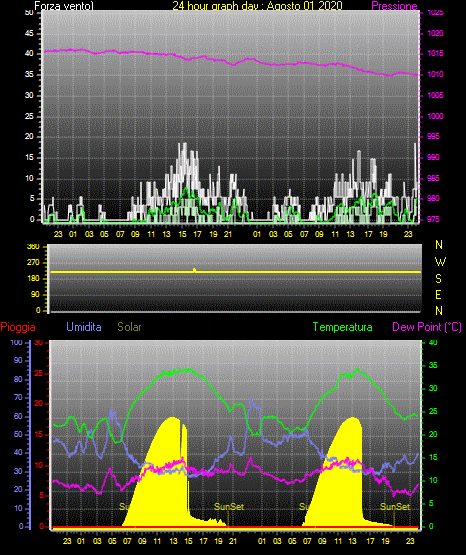The image size is (466, 555).
Task: Click the blue "Umidita" legend label
Action: pos(84,327)
